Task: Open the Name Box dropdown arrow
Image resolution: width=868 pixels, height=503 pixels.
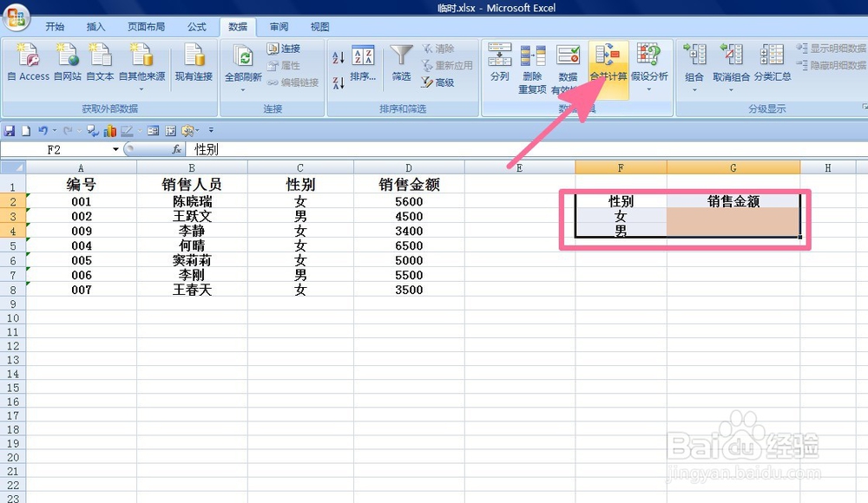Action: pyautogui.click(x=115, y=149)
